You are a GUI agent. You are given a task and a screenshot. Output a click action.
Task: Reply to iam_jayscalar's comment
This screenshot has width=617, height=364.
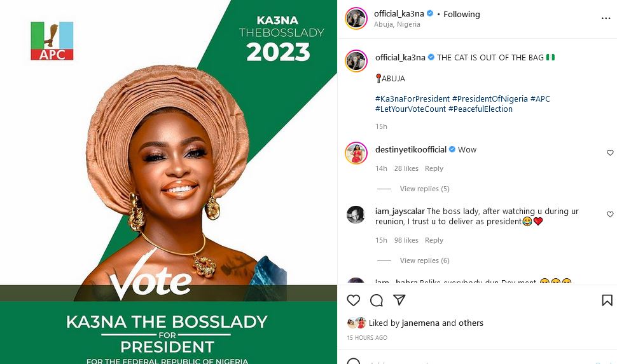(434, 240)
